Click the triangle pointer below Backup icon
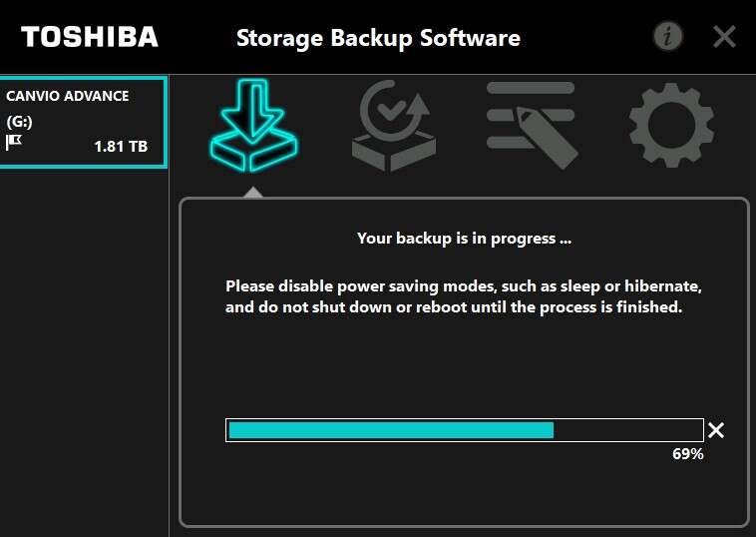 253,191
